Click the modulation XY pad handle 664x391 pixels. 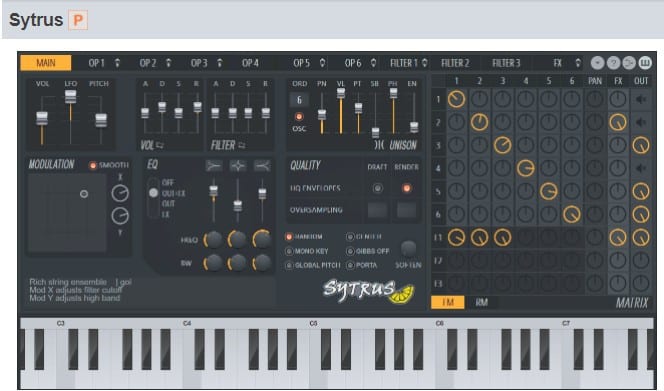click(x=84, y=194)
